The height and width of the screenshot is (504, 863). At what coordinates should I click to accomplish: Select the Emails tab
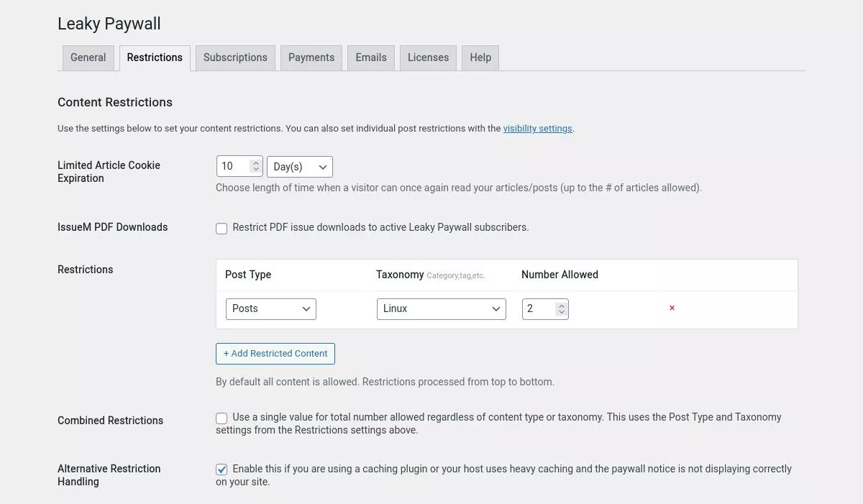tap(371, 58)
